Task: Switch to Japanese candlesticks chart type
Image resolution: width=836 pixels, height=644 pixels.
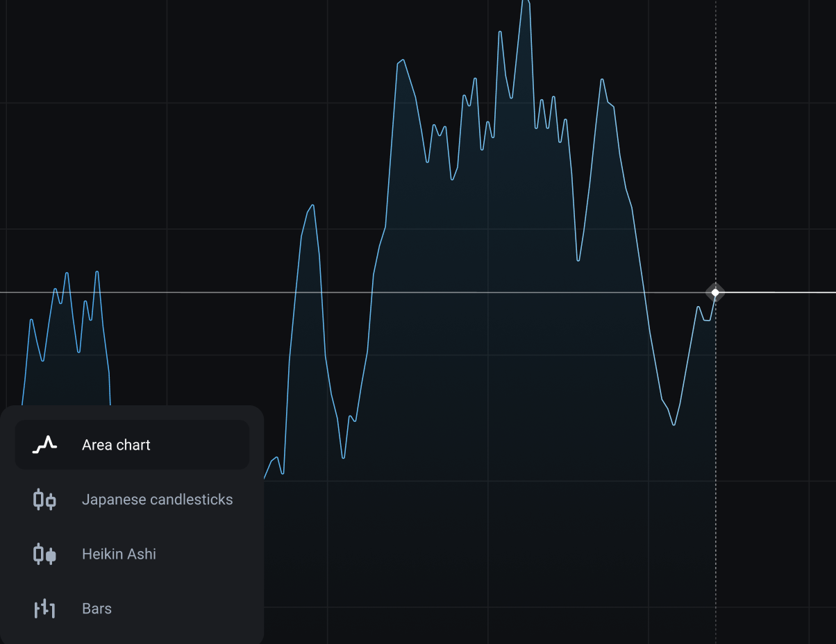Action: [157, 500]
